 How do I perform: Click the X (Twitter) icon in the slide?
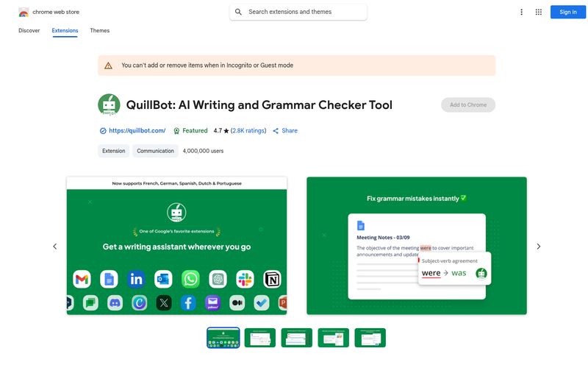pyautogui.click(x=164, y=302)
